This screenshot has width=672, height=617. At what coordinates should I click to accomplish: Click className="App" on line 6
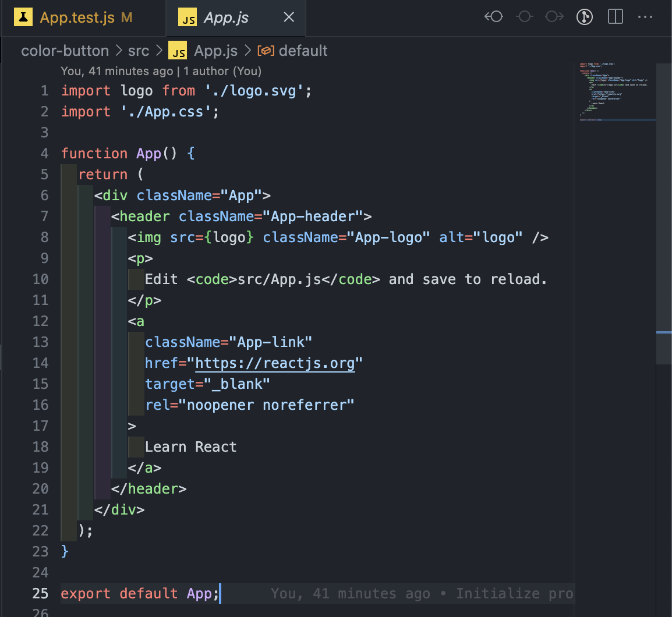[200, 196]
